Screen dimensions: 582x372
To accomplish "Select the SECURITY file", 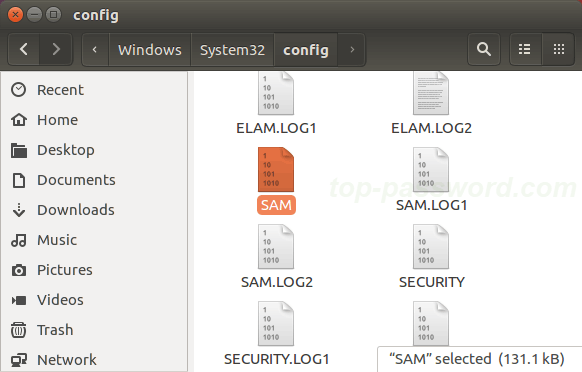I will coord(431,256).
